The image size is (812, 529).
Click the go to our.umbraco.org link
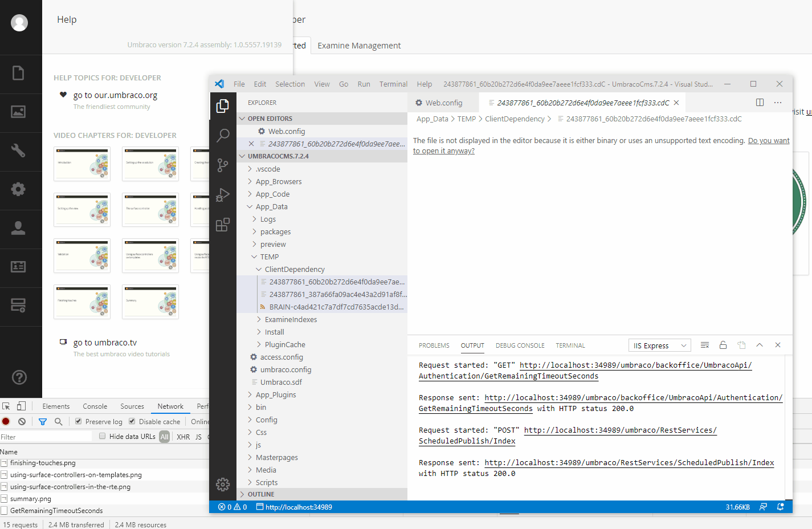pos(116,95)
